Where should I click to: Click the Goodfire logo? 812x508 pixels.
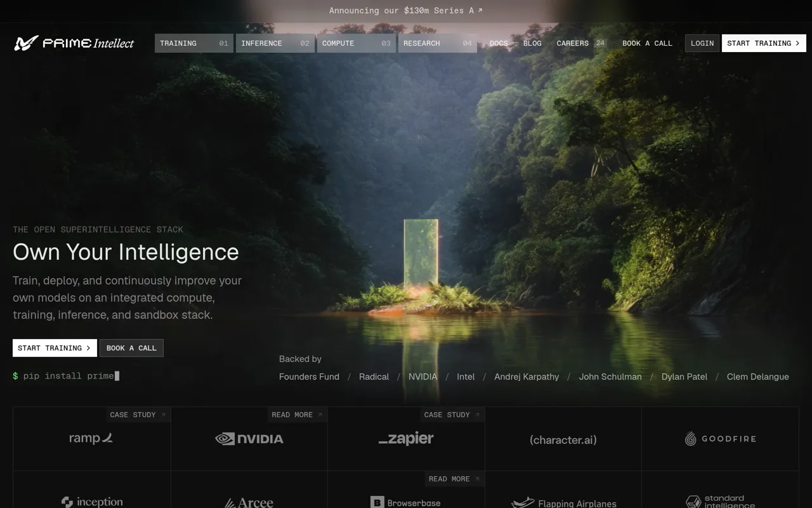tap(720, 439)
